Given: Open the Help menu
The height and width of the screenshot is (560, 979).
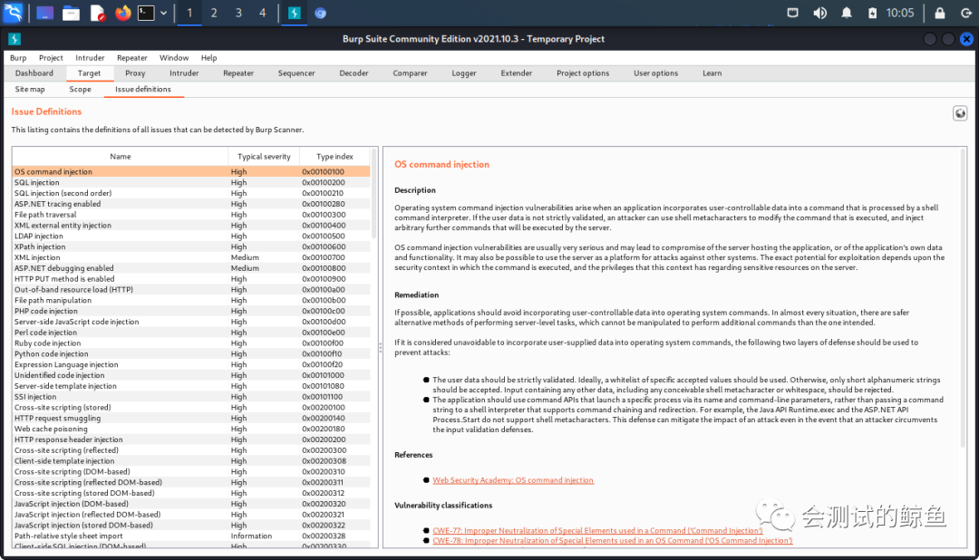Looking at the screenshot, I should tap(208, 57).
